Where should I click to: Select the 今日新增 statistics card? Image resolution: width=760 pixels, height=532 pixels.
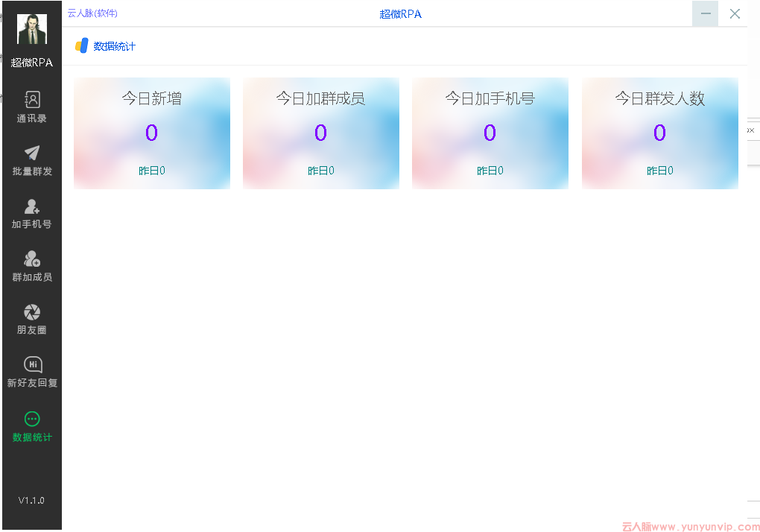pyautogui.click(x=152, y=133)
